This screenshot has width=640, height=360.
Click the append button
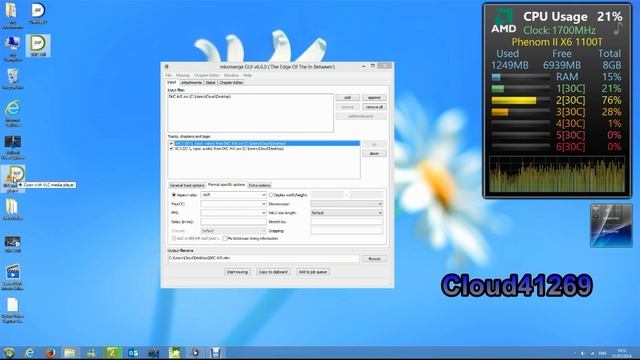tap(374, 98)
